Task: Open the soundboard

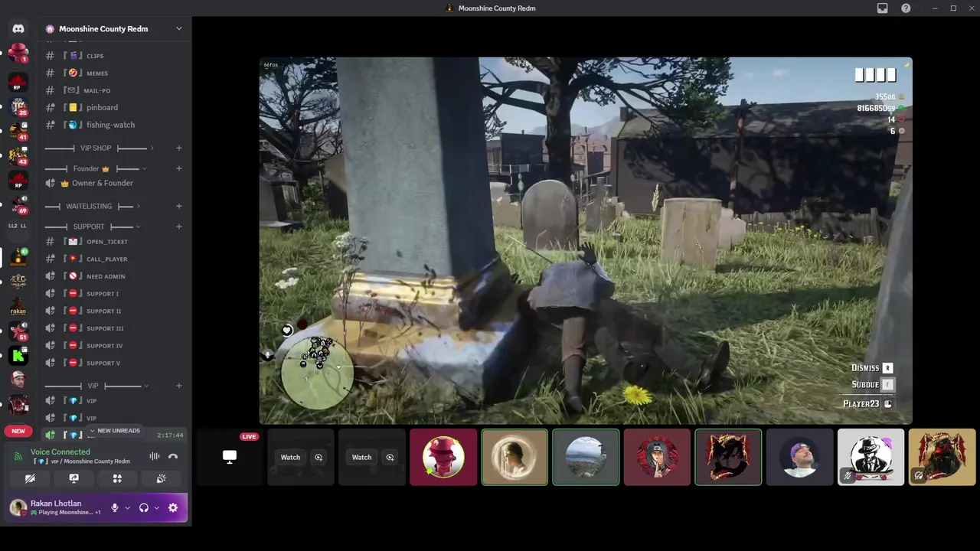Action: pos(161,478)
